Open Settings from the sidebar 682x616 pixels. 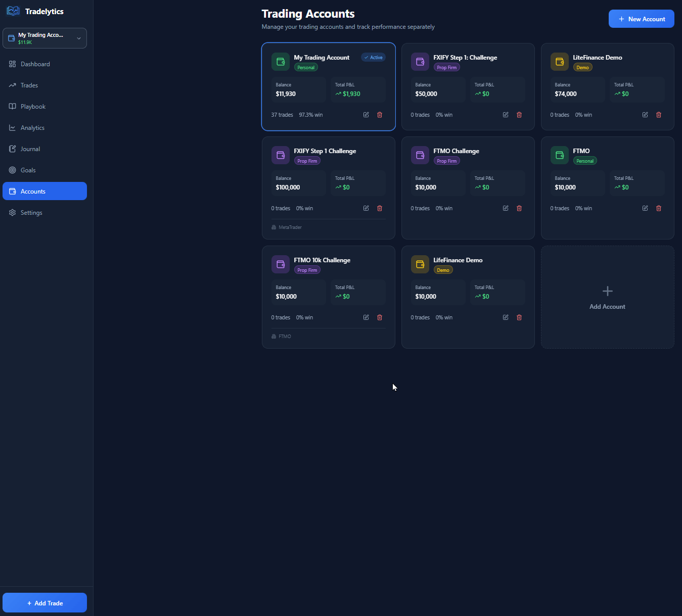click(x=44, y=213)
